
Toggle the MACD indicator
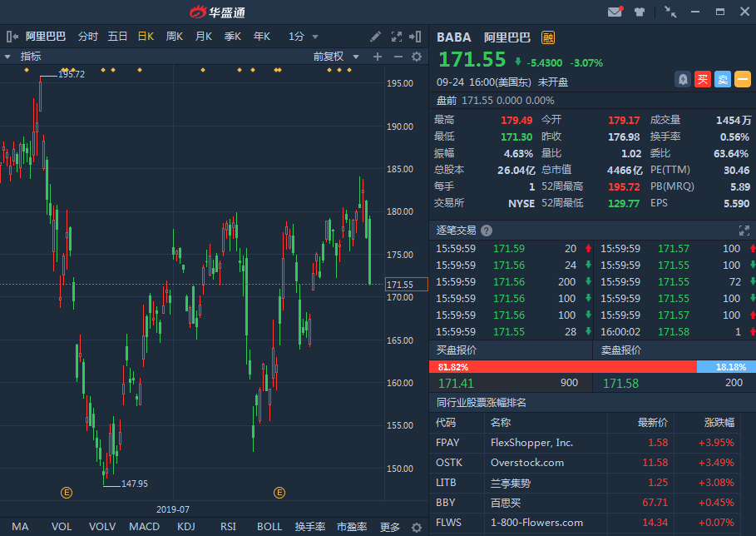click(144, 527)
